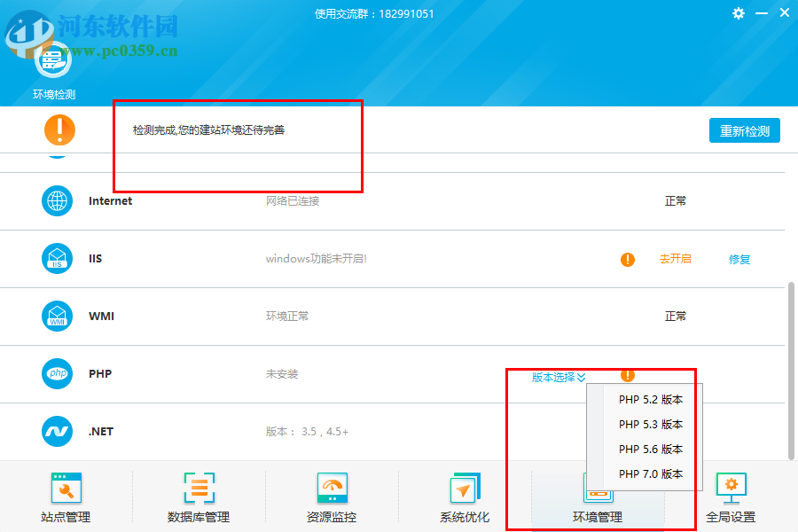Click the vertical list scrollbar
The width and height of the screenshot is (798, 532).
791,371
